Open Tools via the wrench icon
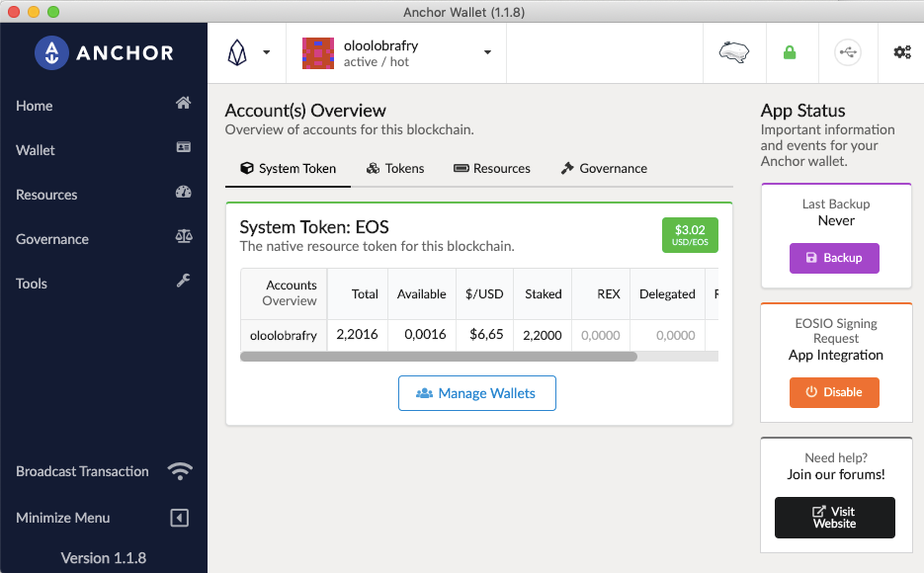 click(x=183, y=281)
